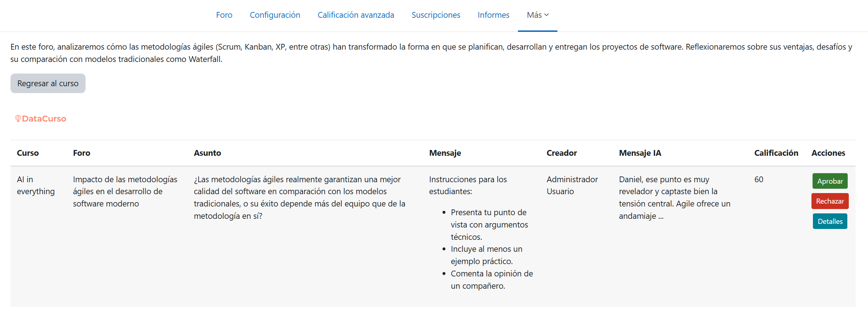Image resolution: width=868 pixels, height=313 pixels.
Task: Click the Asunto column header
Action: coord(207,153)
